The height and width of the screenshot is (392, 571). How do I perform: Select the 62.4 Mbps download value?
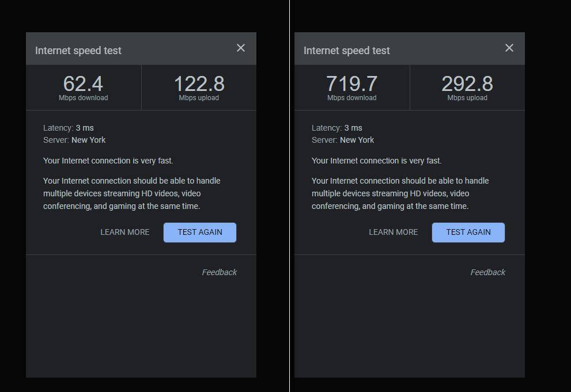83,84
